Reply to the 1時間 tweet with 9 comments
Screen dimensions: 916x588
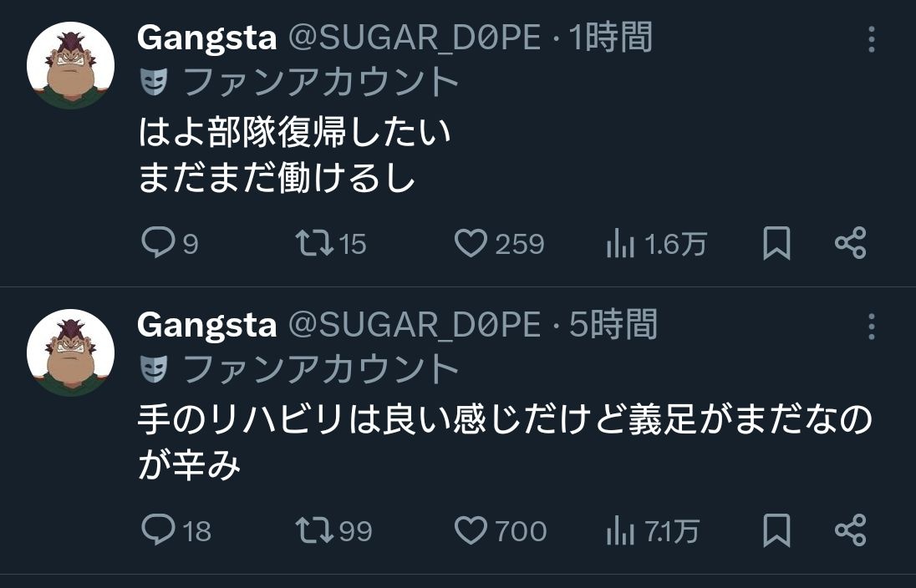pyautogui.click(x=157, y=243)
